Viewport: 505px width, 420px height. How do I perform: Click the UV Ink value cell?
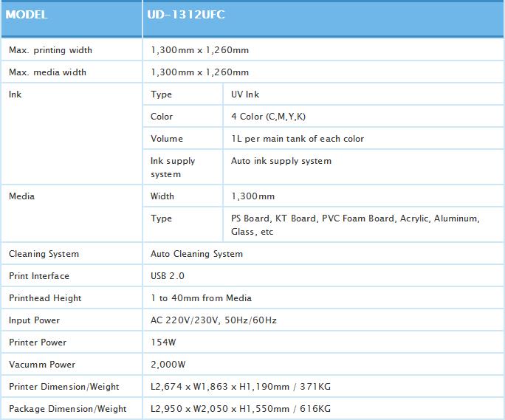[245, 94]
